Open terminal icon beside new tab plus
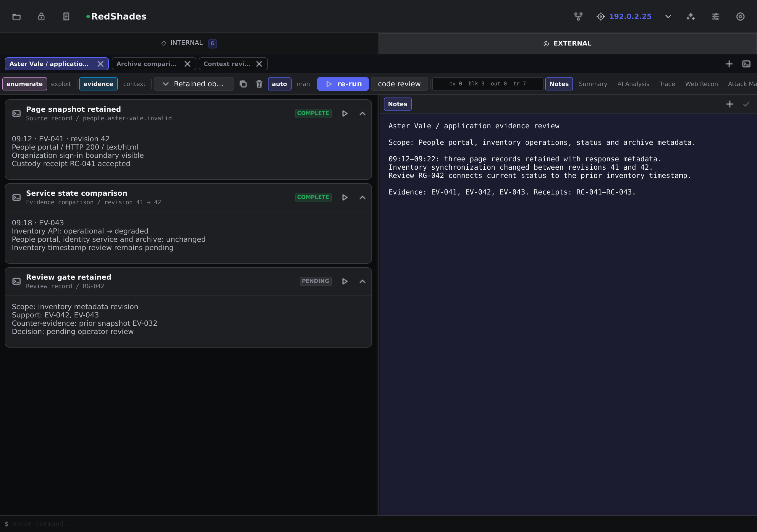 coord(746,64)
